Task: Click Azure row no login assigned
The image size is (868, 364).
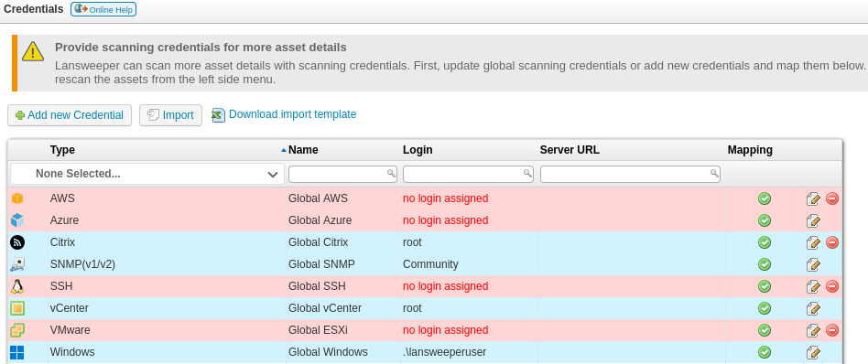Action: (x=446, y=220)
